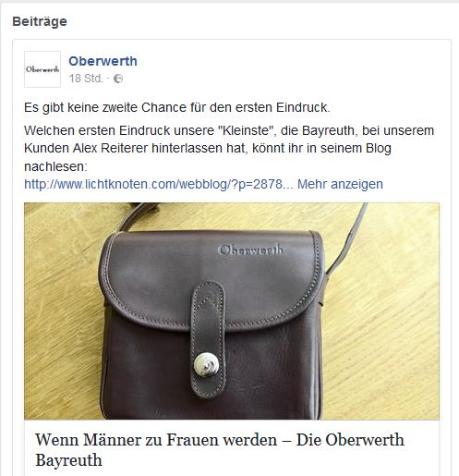Click the curved flap edge of bag
Image resolution: width=459 pixels, height=476 pixels.
215,322
